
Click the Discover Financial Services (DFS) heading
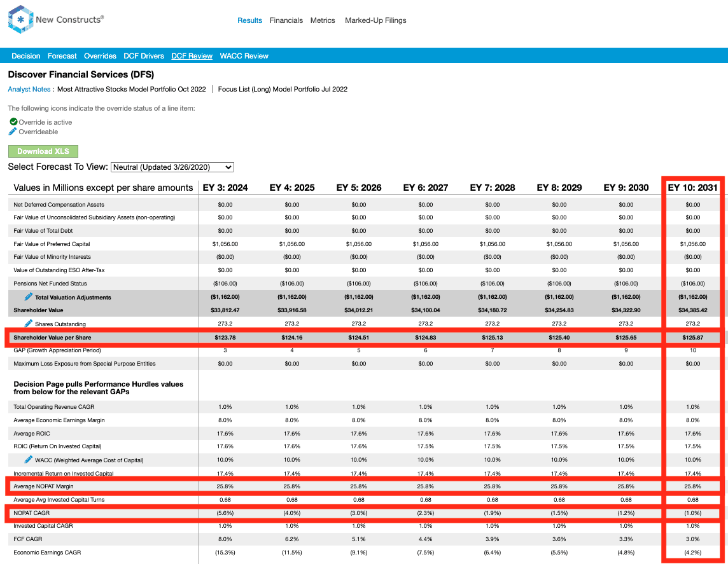click(81, 74)
